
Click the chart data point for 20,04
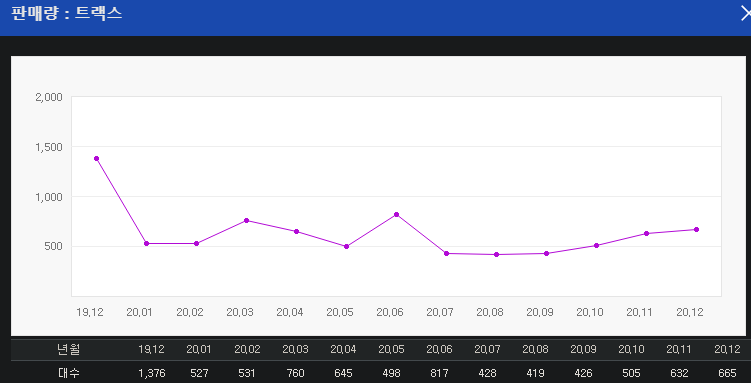(x=296, y=232)
